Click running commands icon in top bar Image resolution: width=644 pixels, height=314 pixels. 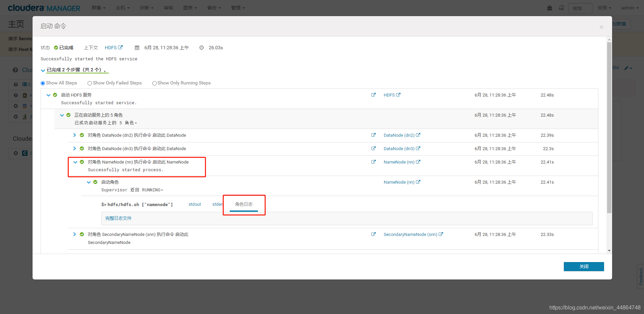561,8
